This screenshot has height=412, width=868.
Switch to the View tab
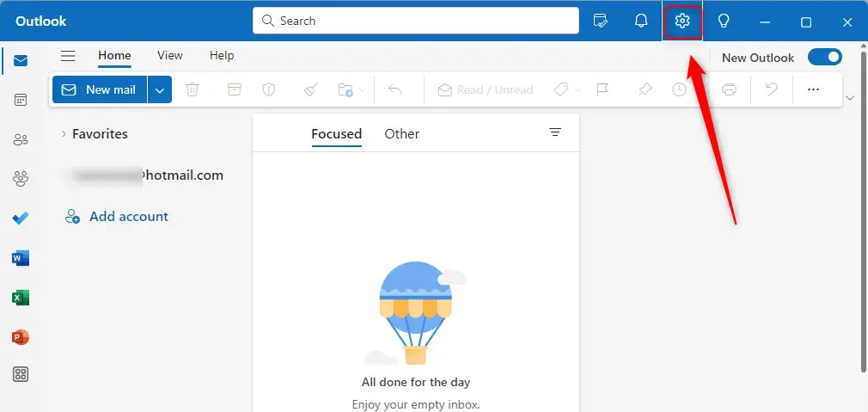point(169,55)
